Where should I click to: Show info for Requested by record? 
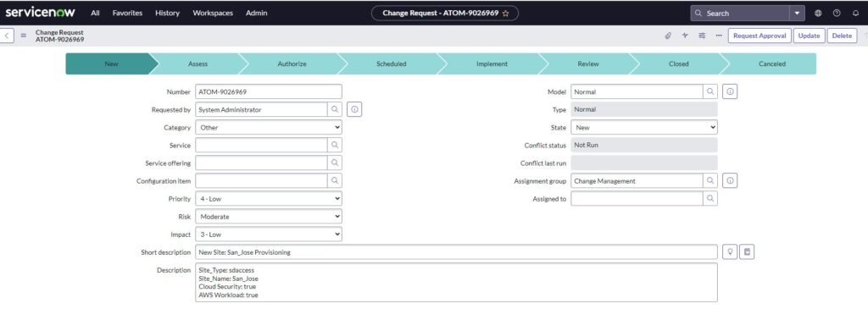coord(354,109)
